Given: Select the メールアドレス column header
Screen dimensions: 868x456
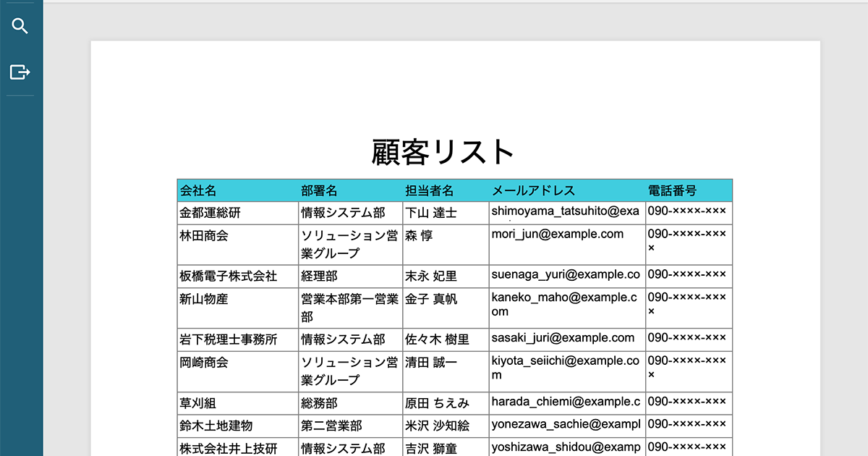Looking at the screenshot, I should point(532,190).
